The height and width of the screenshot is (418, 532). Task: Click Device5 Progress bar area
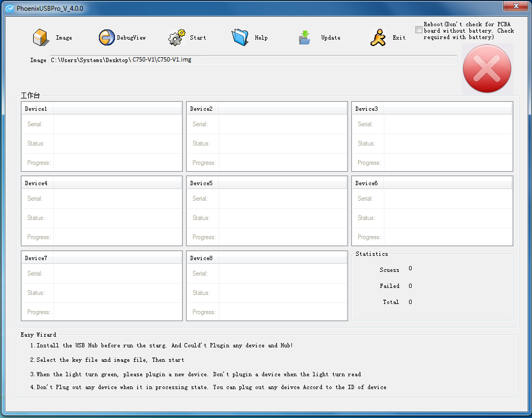point(283,237)
